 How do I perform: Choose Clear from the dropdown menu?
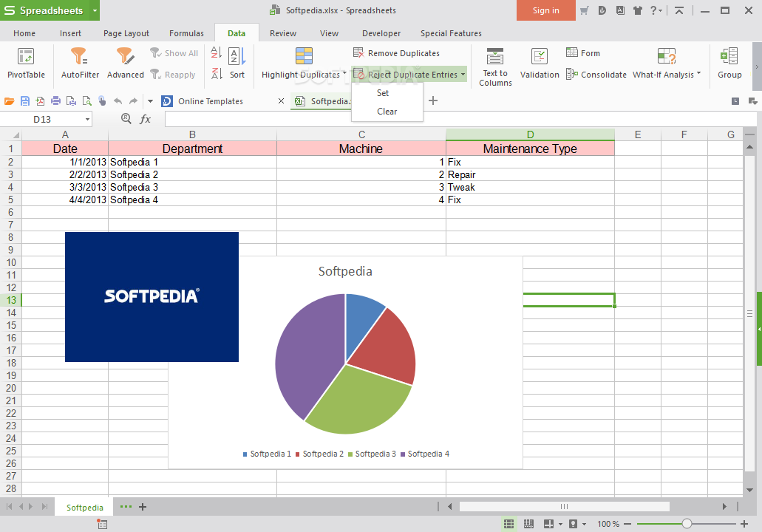[x=387, y=112]
